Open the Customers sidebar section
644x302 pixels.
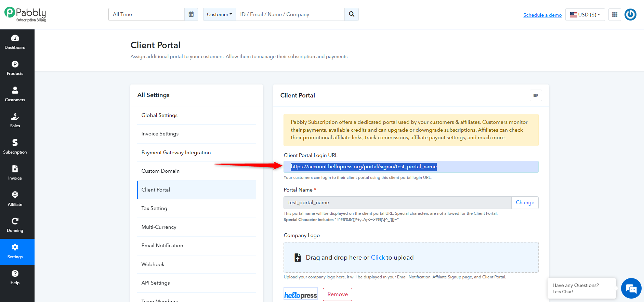(x=15, y=94)
